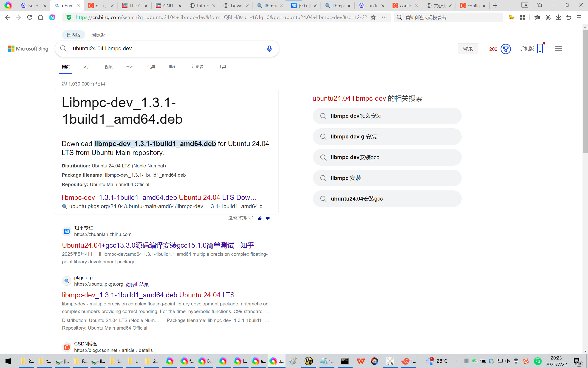The height and width of the screenshot is (368, 588).
Task: Expand the system tray hidden icons chevron
Action: 458,361
